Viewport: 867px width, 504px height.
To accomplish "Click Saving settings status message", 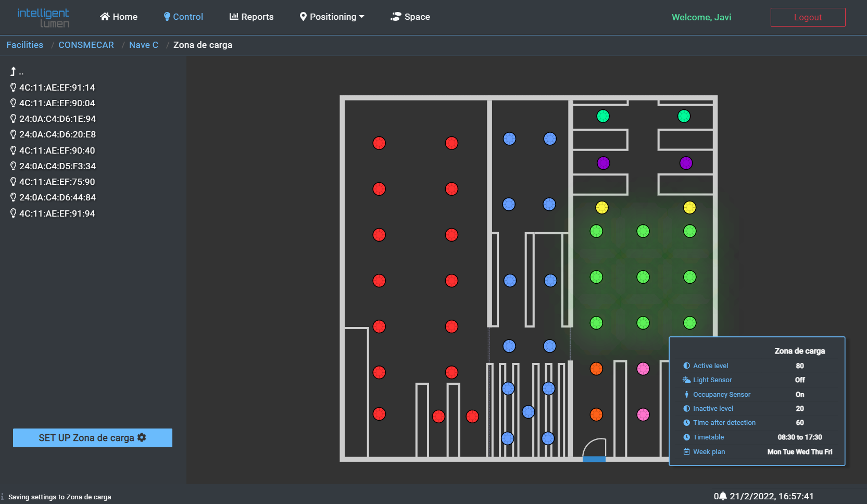I will pyautogui.click(x=60, y=497).
